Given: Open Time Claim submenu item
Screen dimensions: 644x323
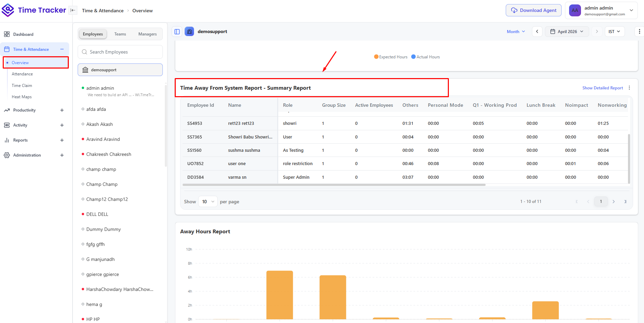Looking at the screenshot, I should 22,86.
